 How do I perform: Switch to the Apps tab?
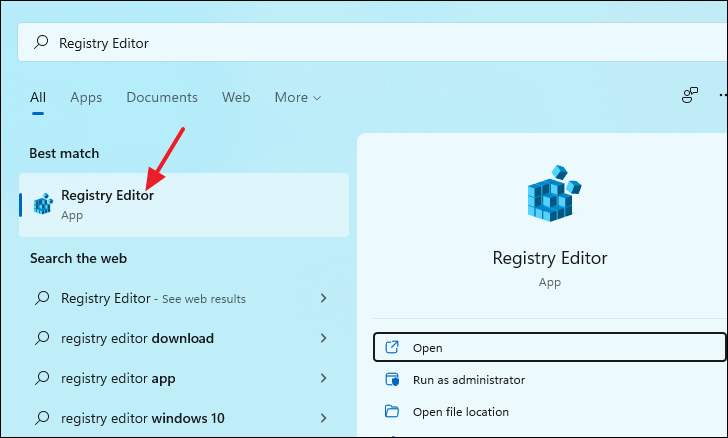click(x=86, y=97)
